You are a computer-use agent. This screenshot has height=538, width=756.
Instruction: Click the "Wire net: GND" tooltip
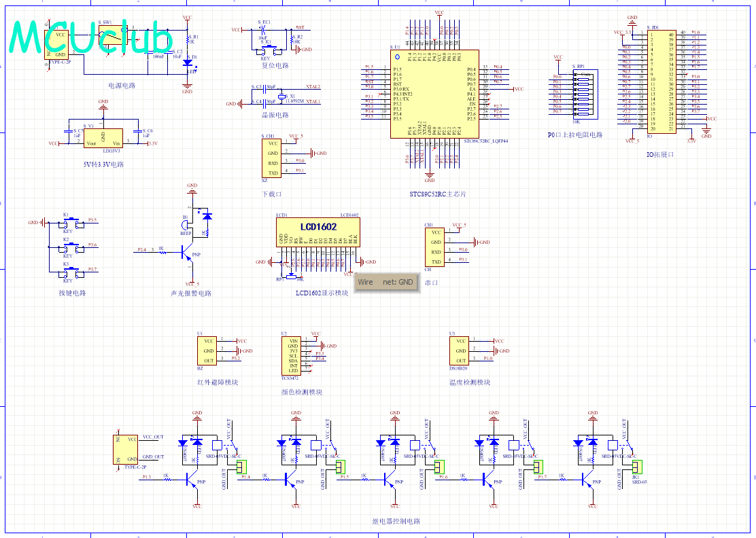point(386,282)
